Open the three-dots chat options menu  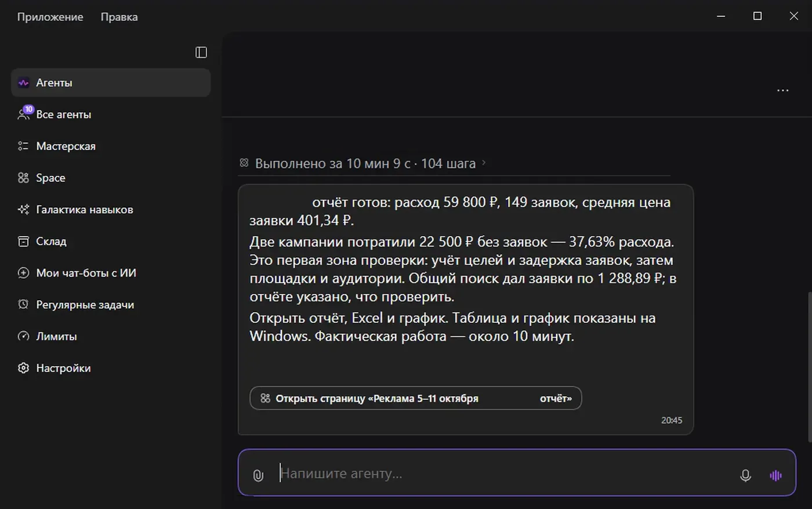tap(783, 90)
